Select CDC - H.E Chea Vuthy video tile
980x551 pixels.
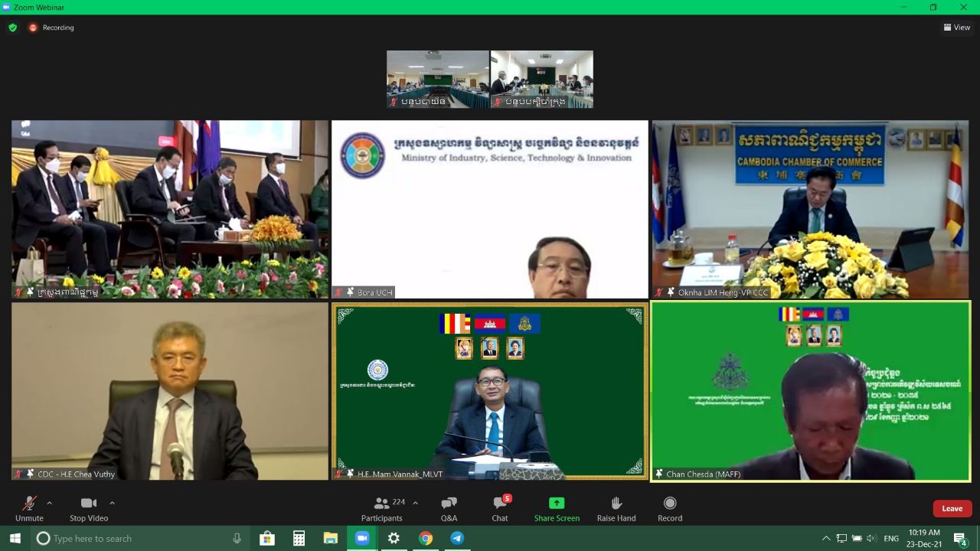tap(170, 391)
